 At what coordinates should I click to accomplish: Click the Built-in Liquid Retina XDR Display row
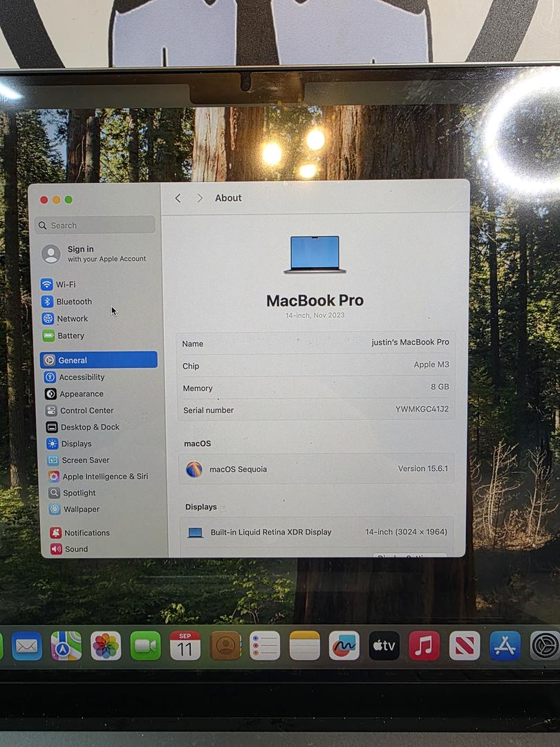click(x=317, y=532)
